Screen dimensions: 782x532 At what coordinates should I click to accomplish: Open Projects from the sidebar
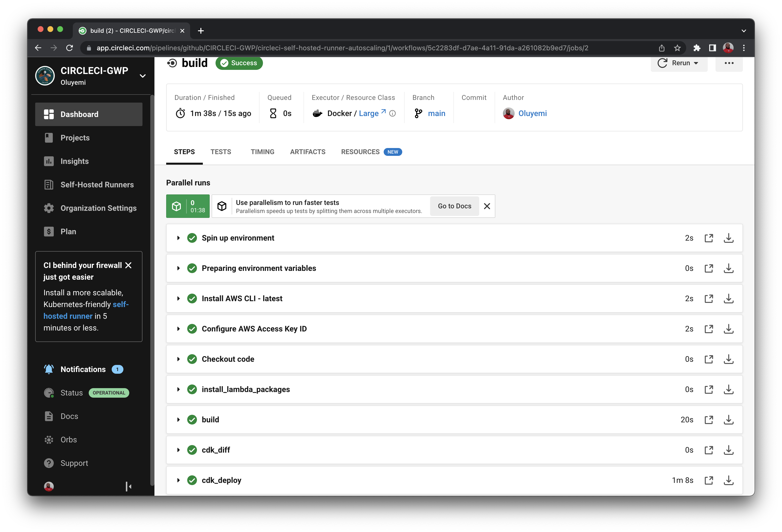(75, 138)
